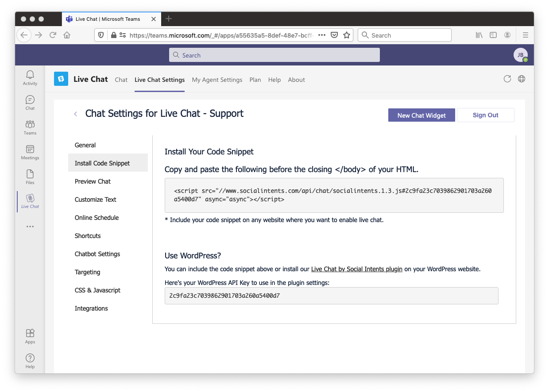Toggle the Firefox sidebar view
The height and width of the screenshot is (392, 549).
tap(493, 35)
